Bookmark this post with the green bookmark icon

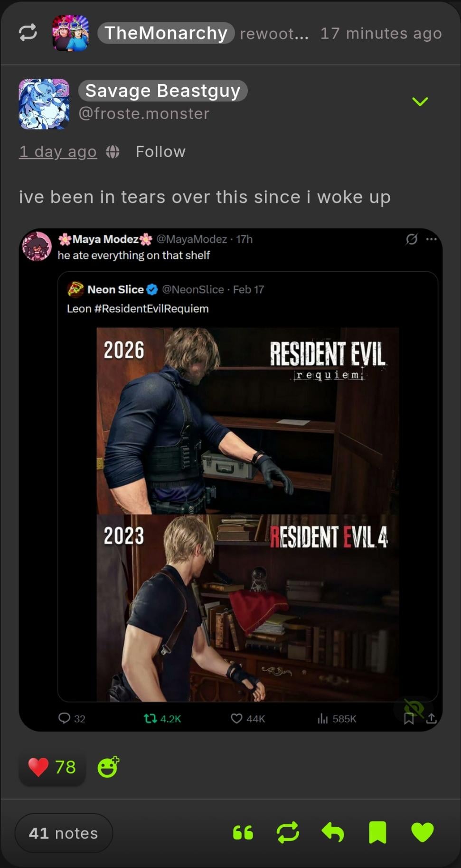(x=377, y=832)
